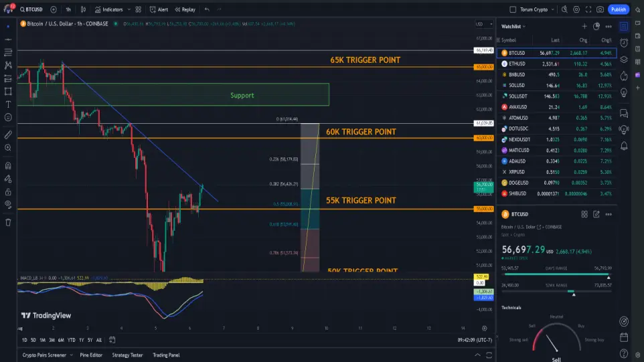Sort the watchlist by the Last column
The height and width of the screenshot is (362, 644).
tap(555, 40)
